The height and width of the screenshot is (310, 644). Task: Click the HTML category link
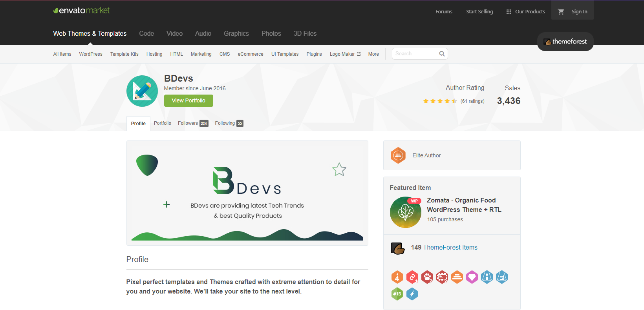click(x=176, y=54)
